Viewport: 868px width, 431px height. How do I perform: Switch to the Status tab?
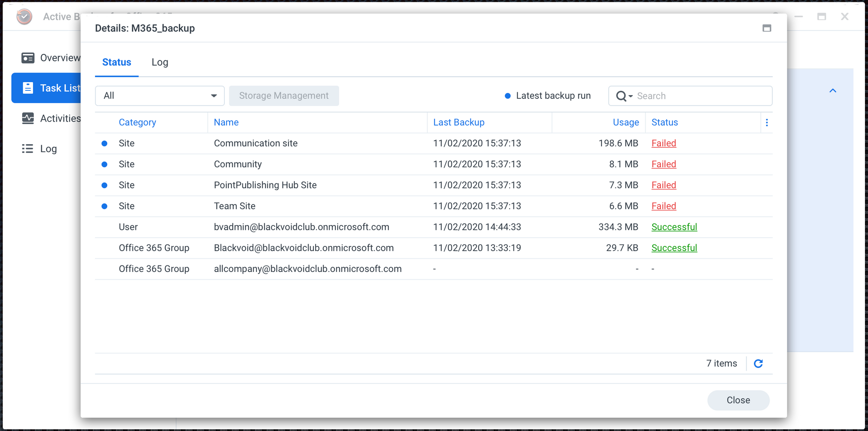pyautogui.click(x=117, y=62)
